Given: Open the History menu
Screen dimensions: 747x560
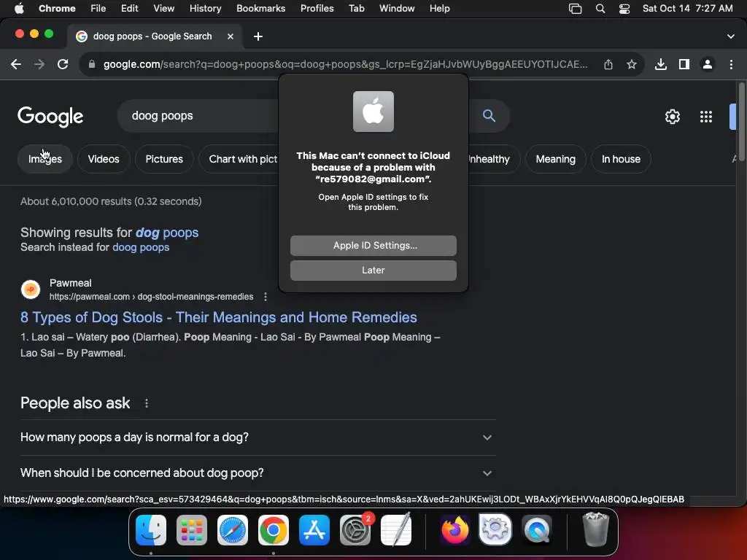Looking at the screenshot, I should [205, 9].
